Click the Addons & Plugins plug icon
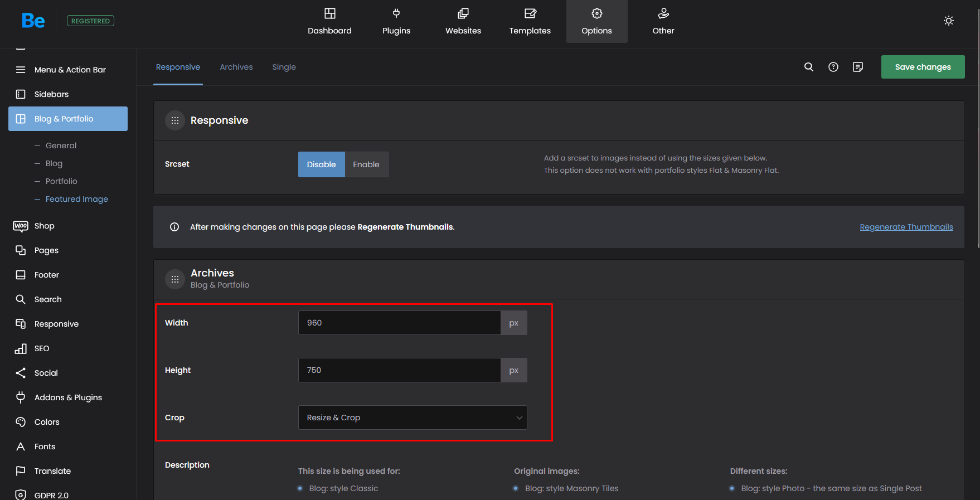Viewport: 980px width, 500px height. [21, 397]
